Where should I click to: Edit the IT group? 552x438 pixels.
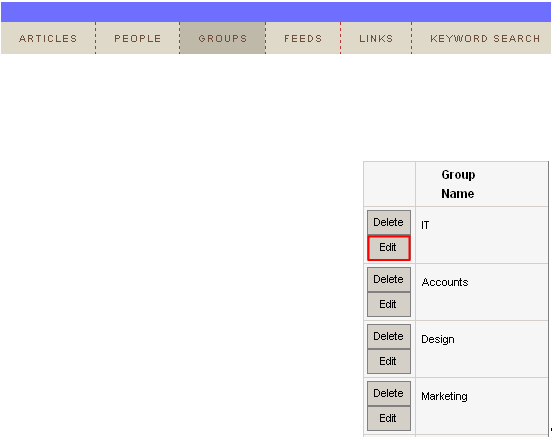pos(389,248)
